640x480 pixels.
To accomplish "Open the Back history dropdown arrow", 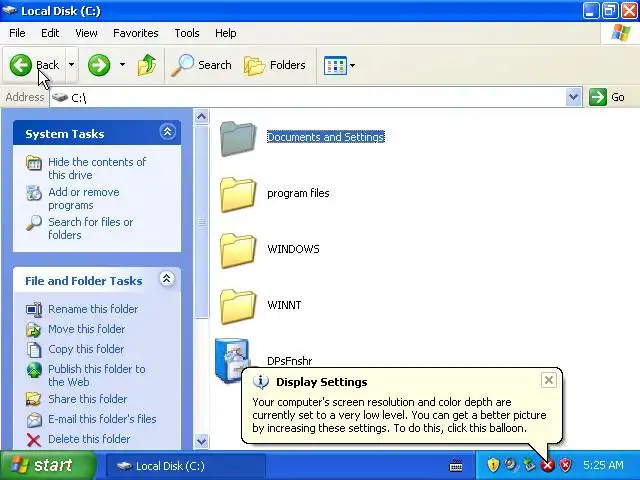I will point(71,65).
